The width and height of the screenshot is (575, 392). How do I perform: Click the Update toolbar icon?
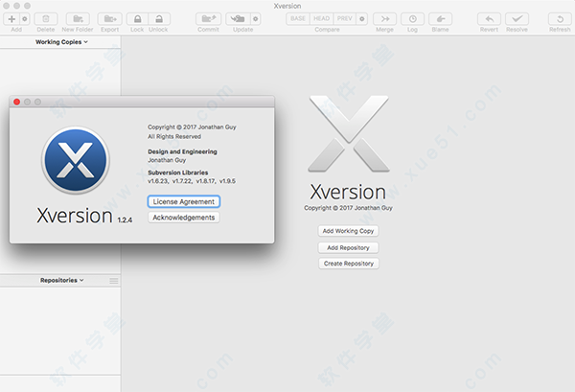click(x=238, y=19)
